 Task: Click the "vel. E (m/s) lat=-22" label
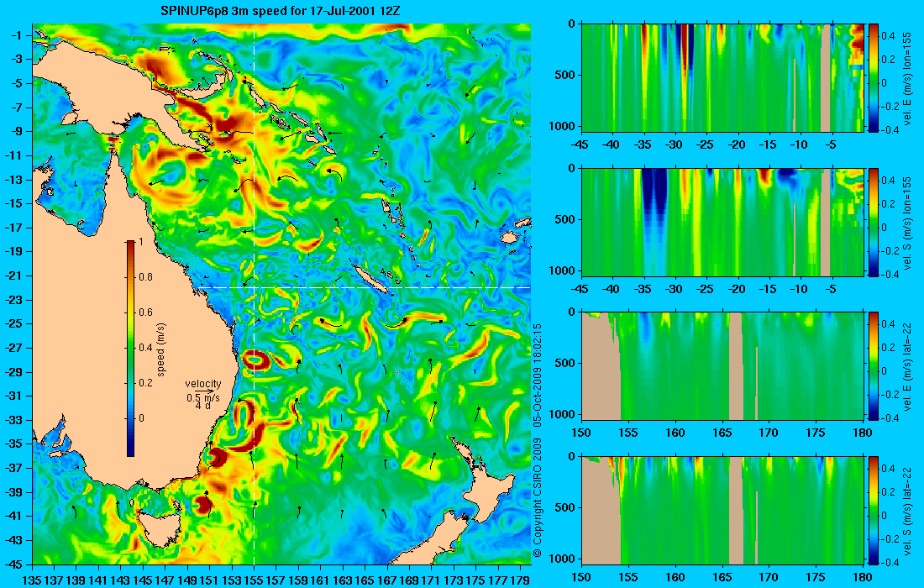point(907,366)
